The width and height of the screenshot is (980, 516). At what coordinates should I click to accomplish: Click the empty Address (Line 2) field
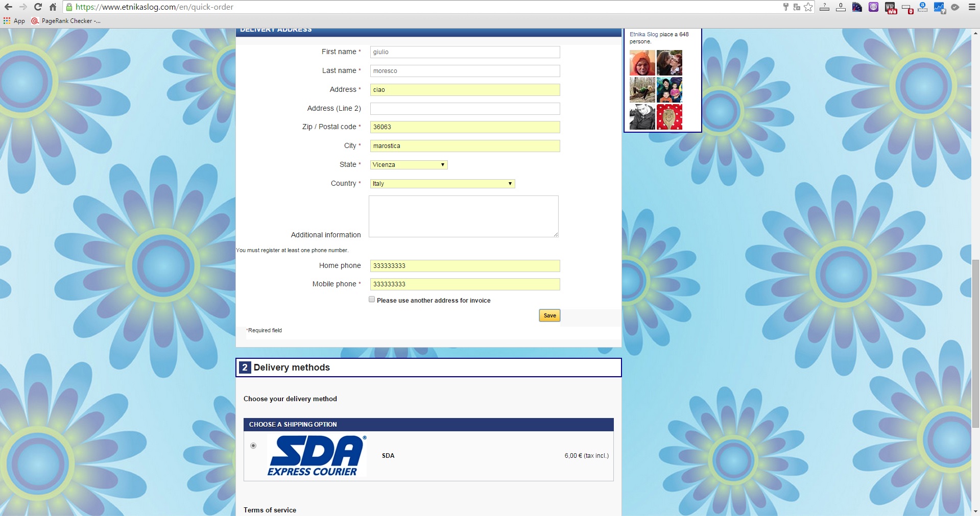click(x=465, y=109)
